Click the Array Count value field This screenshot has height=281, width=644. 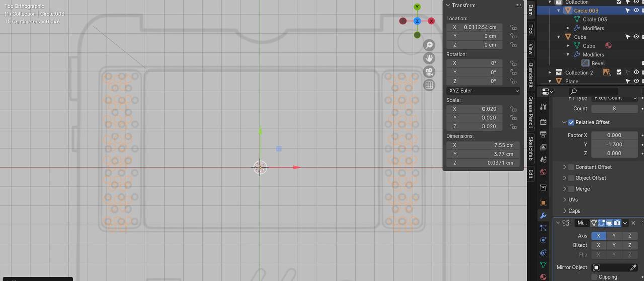point(614,108)
